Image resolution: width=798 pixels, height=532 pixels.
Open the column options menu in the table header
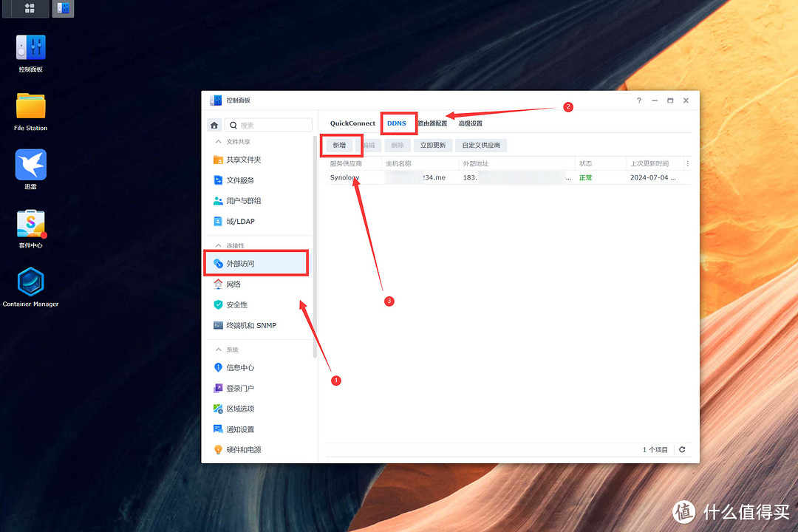click(687, 163)
